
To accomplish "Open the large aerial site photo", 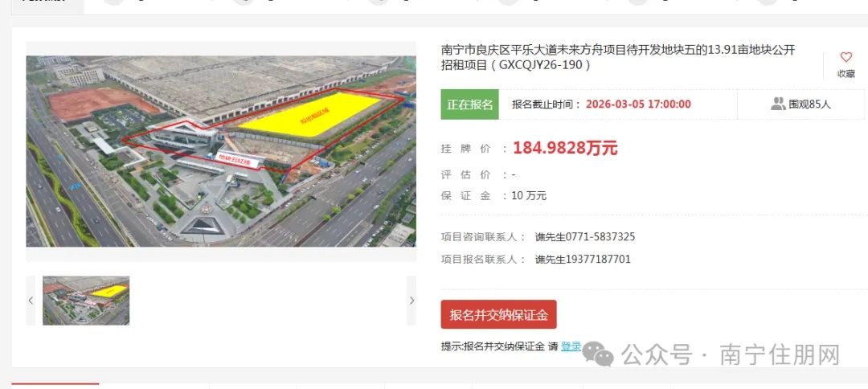I will (221, 151).
